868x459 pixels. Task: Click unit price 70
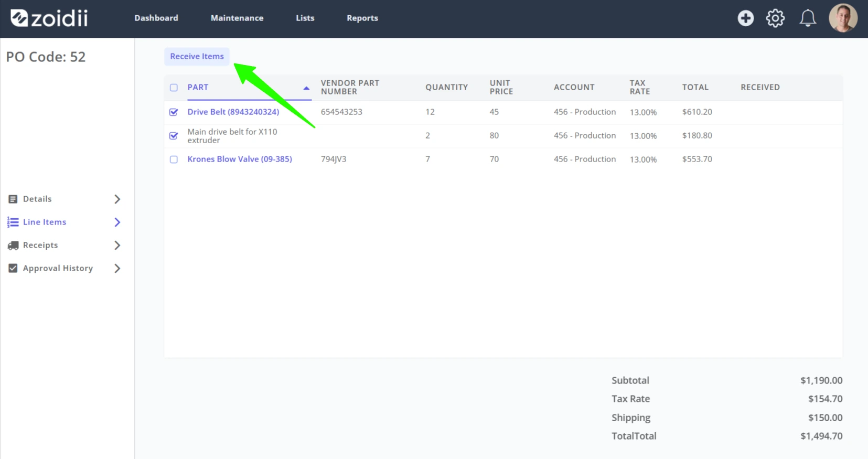[x=494, y=159]
